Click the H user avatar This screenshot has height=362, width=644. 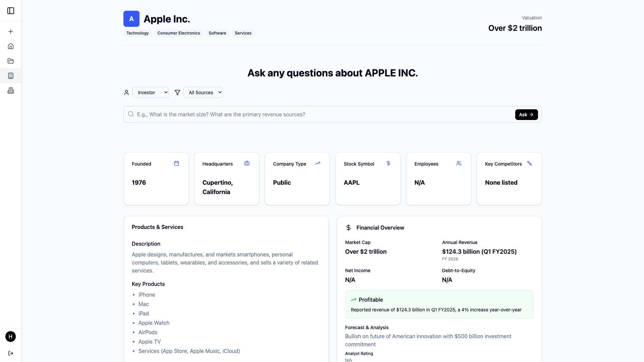11,337
